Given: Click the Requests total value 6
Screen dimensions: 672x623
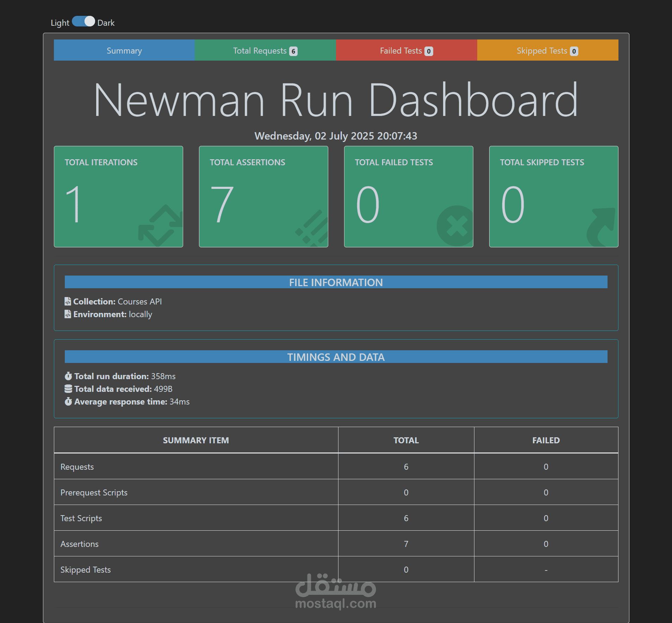Looking at the screenshot, I should [406, 467].
